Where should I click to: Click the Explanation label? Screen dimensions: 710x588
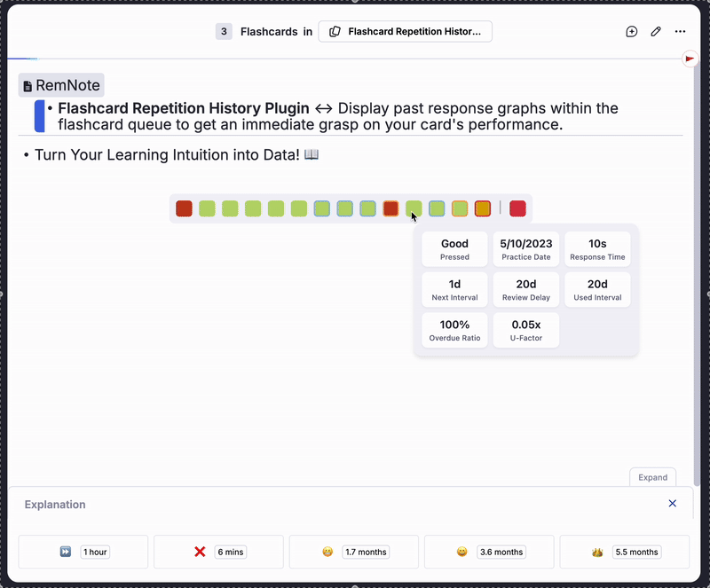tap(55, 505)
